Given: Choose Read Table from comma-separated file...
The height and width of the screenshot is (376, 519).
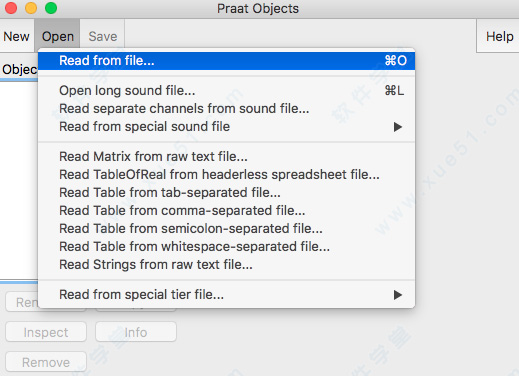Looking at the screenshot, I should pos(227,210).
